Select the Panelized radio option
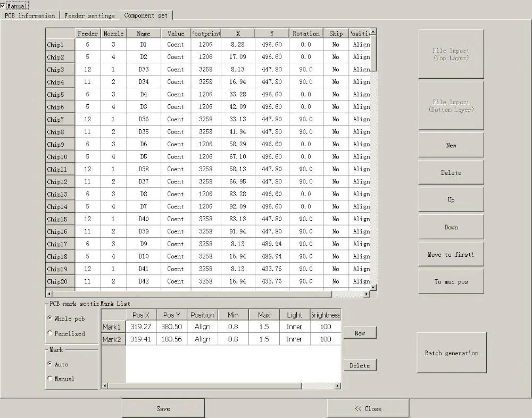 pyautogui.click(x=50, y=333)
